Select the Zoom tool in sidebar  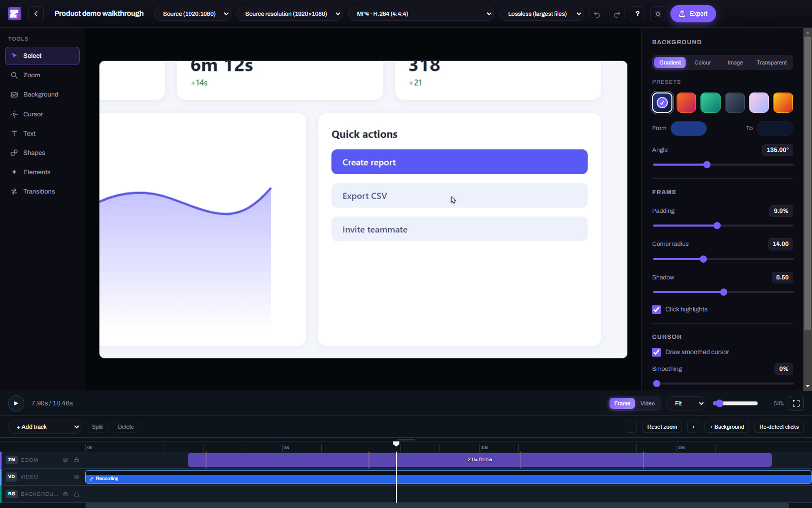[42, 75]
